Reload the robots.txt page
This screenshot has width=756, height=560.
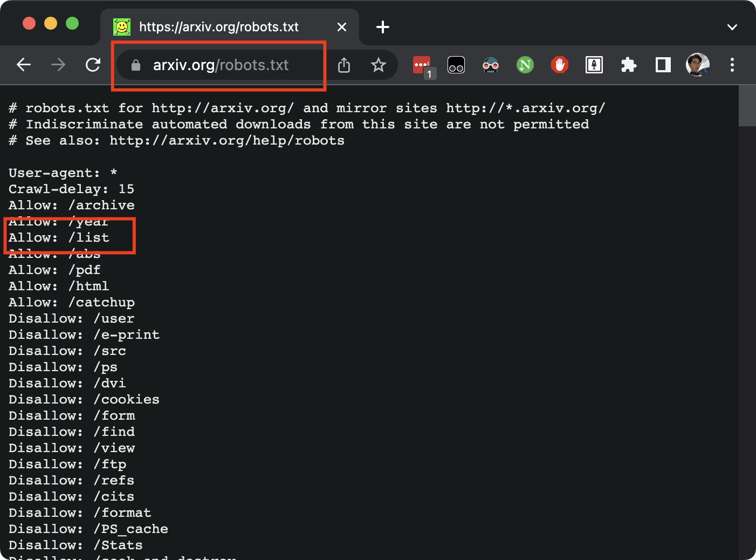[x=93, y=65]
